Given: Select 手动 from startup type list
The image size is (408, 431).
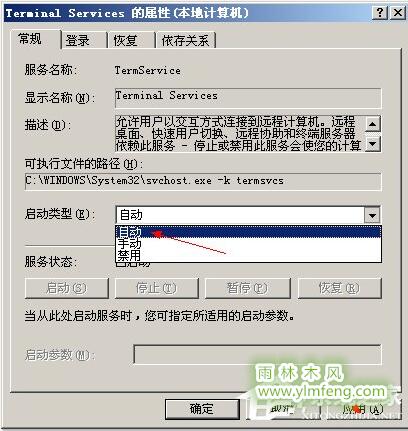Looking at the screenshot, I should [248, 244].
